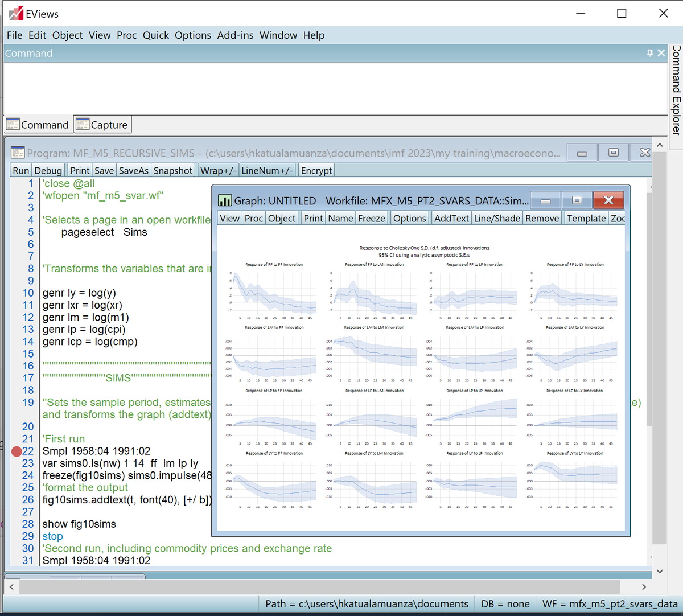Click the 'DB = none' status bar entry
The image size is (683, 616).
pyautogui.click(x=505, y=604)
